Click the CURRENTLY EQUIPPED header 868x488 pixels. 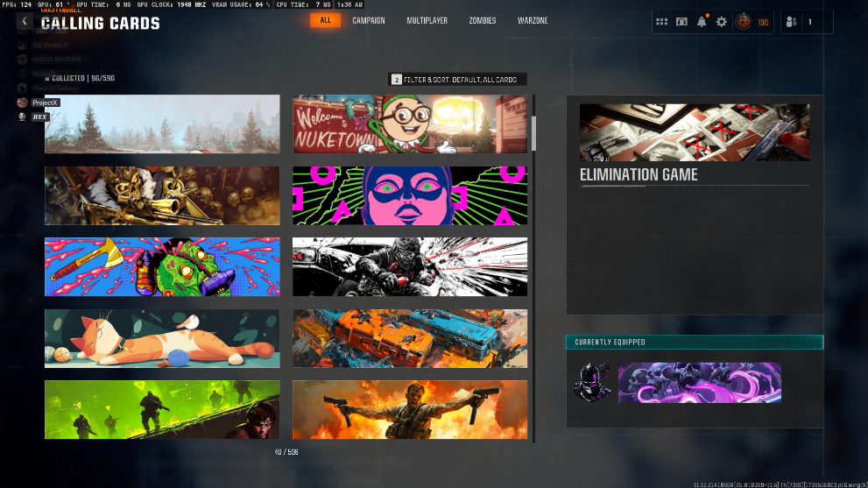coord(695,343)
